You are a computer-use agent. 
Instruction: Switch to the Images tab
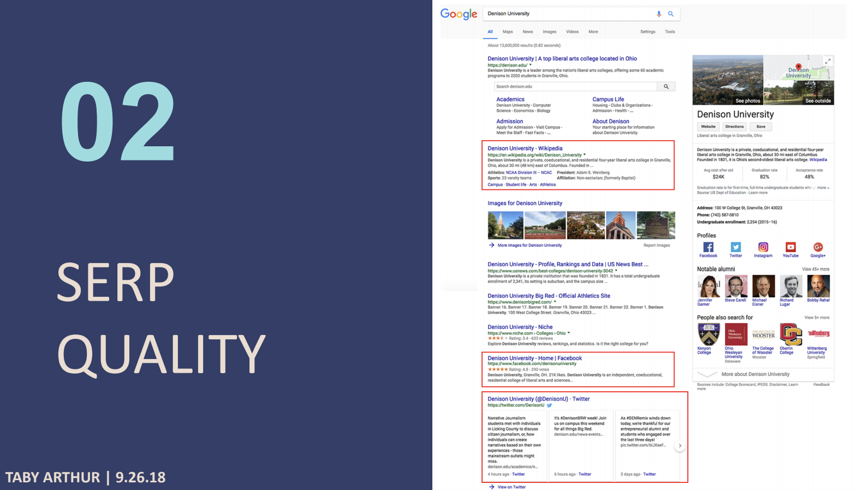550,32
